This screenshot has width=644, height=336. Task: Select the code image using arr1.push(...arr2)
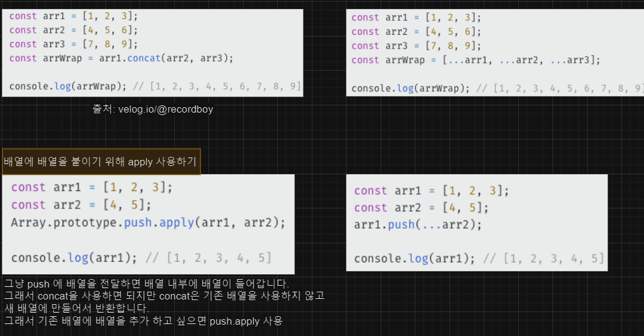pos(477,223)
